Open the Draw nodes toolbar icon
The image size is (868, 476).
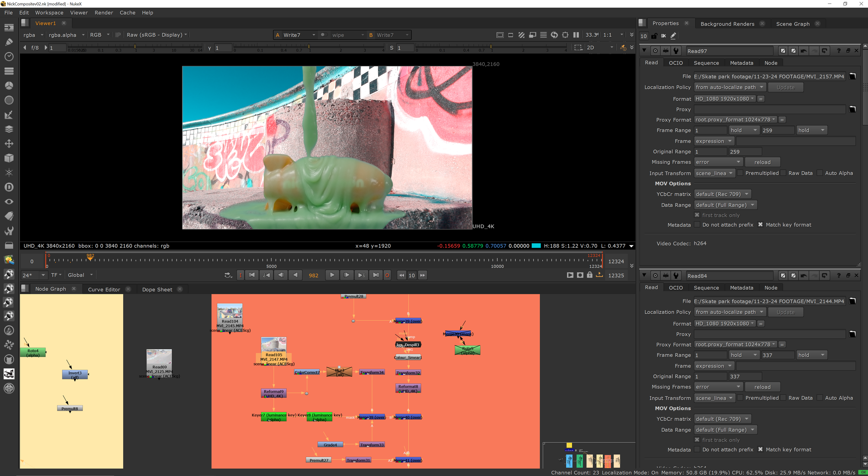[9, 42]
